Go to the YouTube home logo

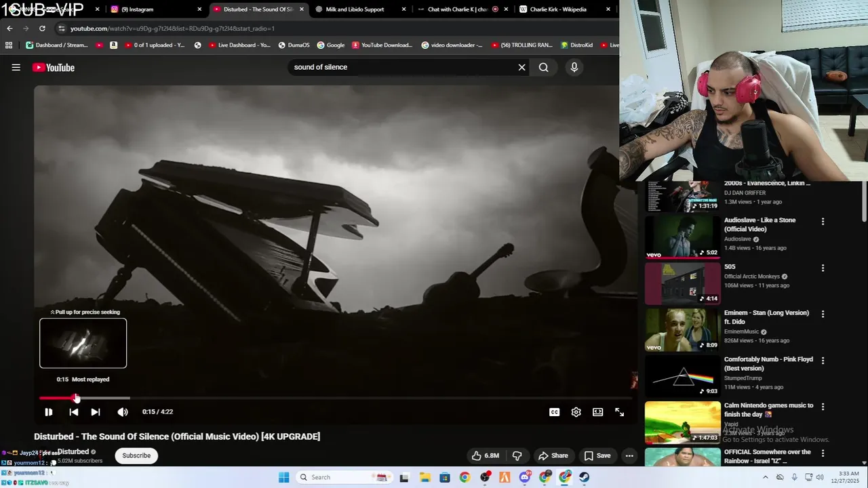(53, 67)
